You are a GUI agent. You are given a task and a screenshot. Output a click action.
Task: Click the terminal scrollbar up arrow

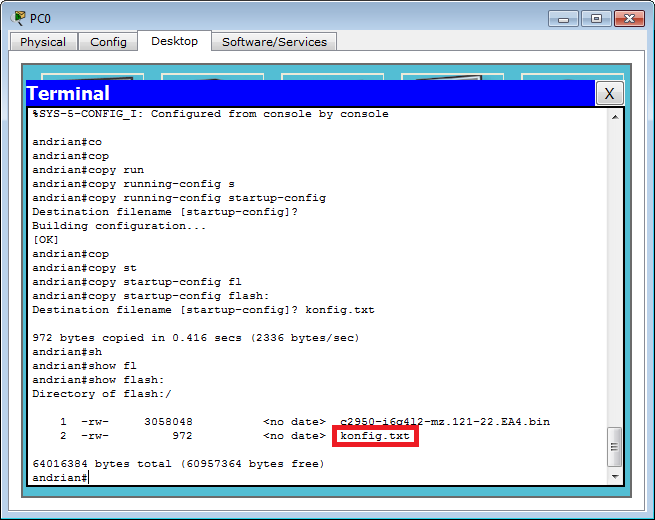point(615,117)
